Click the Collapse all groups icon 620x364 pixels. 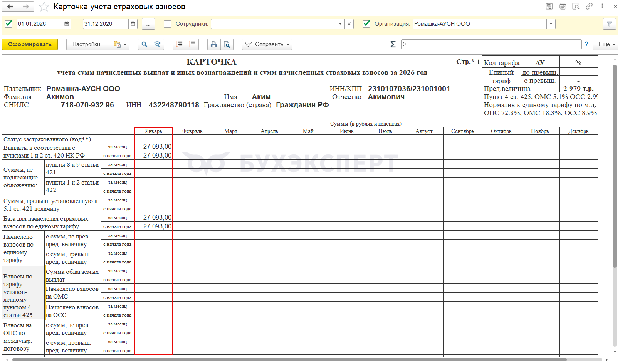pyautogui.click(x=192, y=44)
